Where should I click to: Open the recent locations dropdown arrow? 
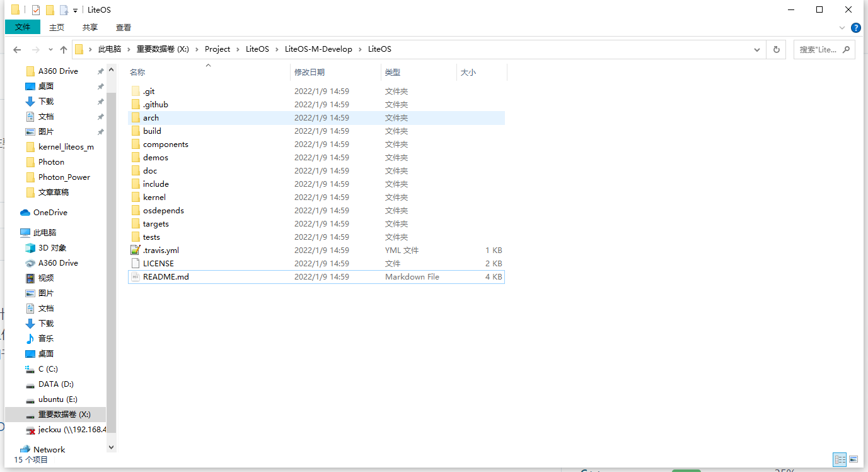(50, 50)
